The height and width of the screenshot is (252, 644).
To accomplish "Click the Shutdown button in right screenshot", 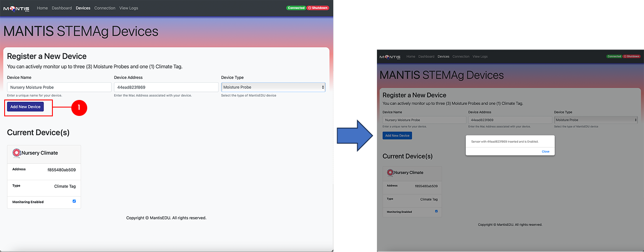I will pyautogui.click(x=632, y=56).
